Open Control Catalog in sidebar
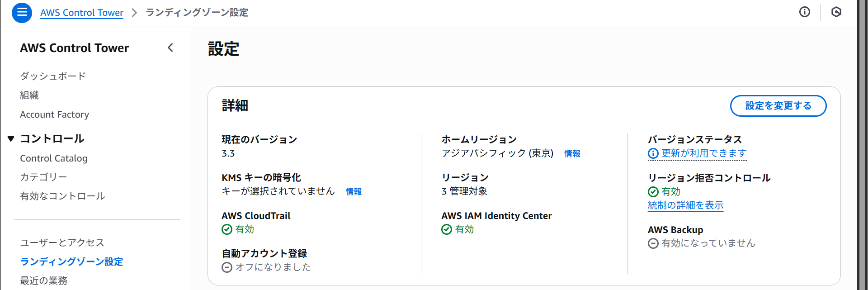Image resolution: width=868 pixels, height=290 pixels. pyautogui.click(x=53, y=158)
